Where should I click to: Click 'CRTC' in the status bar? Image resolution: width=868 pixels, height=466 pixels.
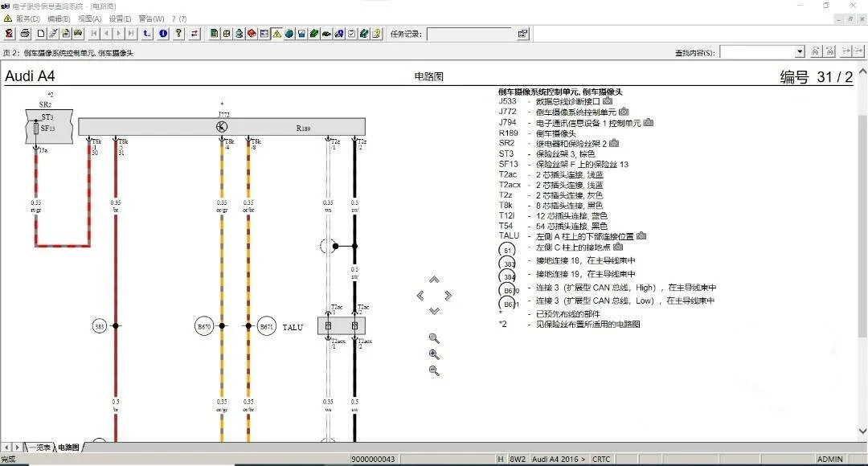[601, 460]
